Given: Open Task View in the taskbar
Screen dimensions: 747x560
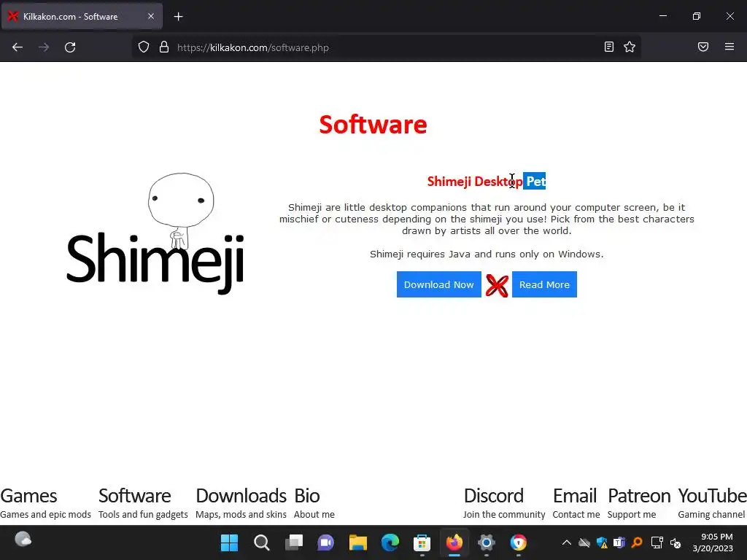Looking at the screenshot, I should click(293, 542).
